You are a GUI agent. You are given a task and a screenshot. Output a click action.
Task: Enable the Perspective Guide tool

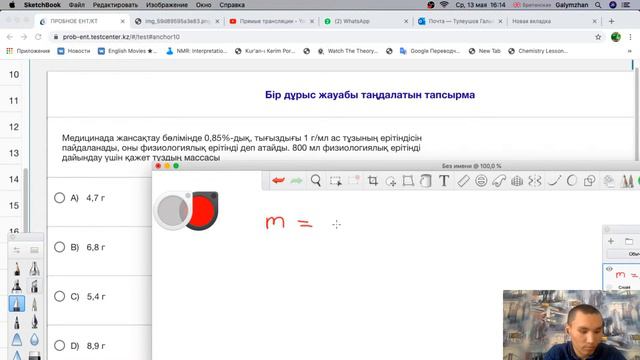pos(517,180)
